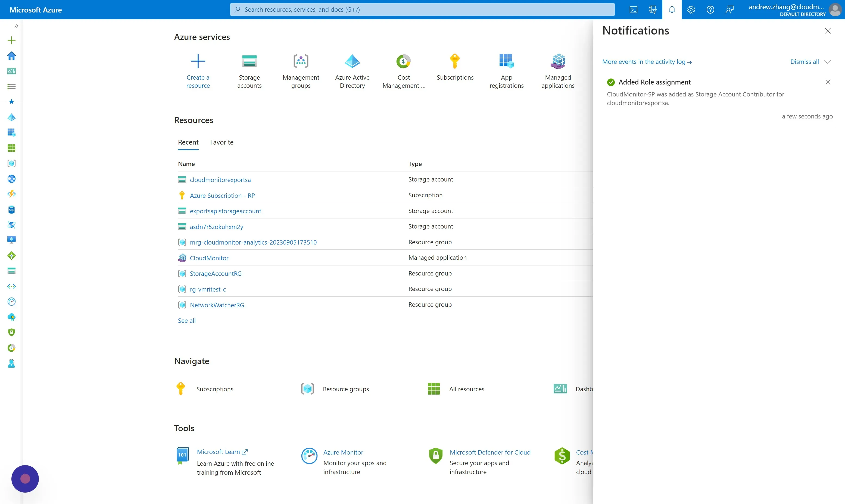Click the Favorites star icon in sidebar
The height and width of the screenshot is (504, 845).
11,102
